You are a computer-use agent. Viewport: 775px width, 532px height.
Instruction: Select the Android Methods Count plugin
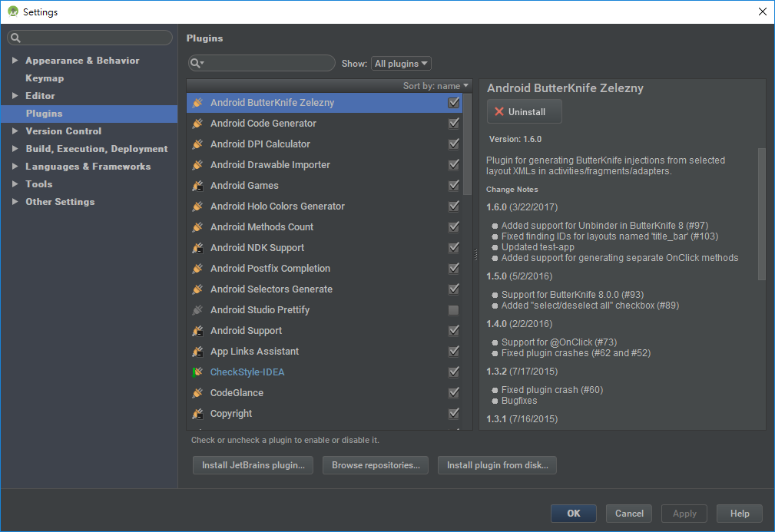tap(324, 227)
